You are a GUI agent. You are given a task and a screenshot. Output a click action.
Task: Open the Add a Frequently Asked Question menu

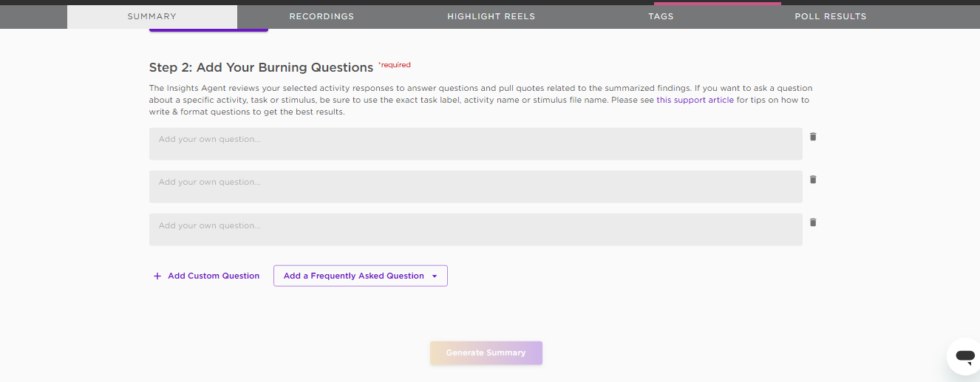pos(361,276)
